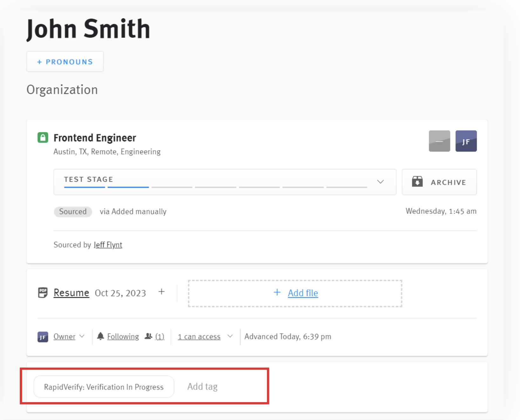Click the JF owner avatar badge
The height and width of the screenshot is (420, 520).
pos(43,337)
